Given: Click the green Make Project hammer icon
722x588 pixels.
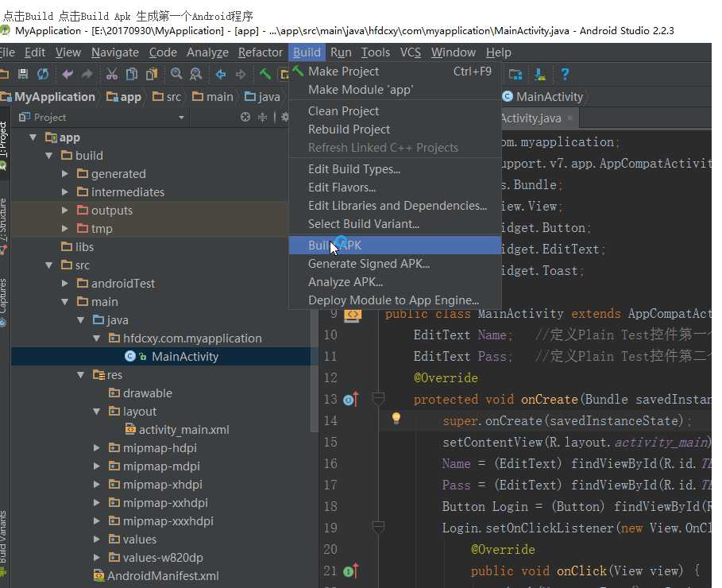Looking at the screenshot, I should (264, 74).
